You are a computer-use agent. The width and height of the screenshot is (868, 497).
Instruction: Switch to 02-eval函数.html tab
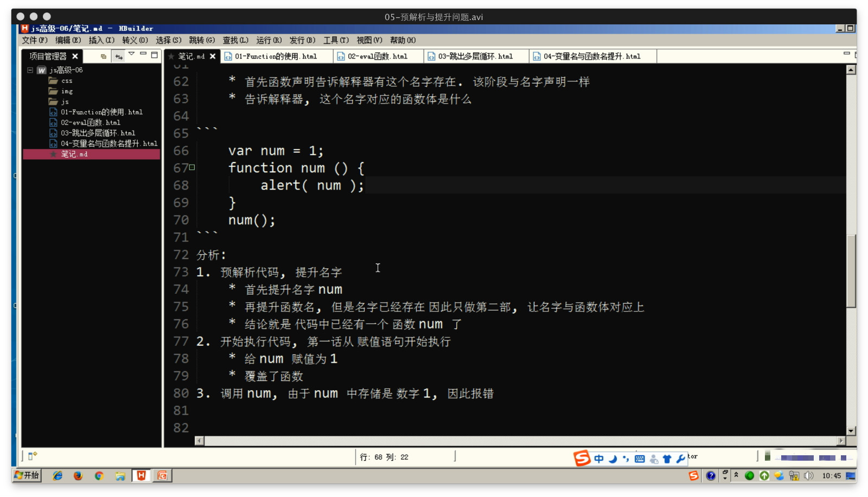[x=377, y=56]
